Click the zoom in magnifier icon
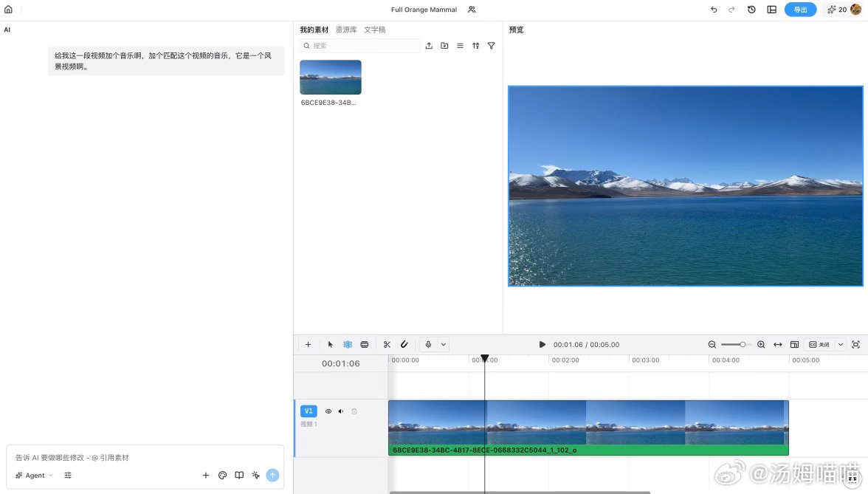 pyautogui.click(x=761, y=344)
